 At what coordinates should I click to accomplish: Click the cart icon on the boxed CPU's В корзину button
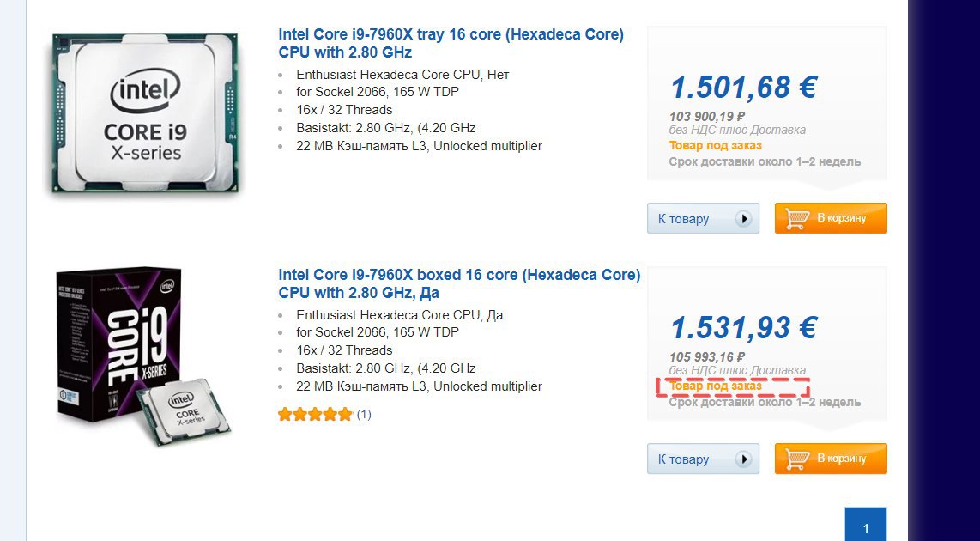[797, 459]
